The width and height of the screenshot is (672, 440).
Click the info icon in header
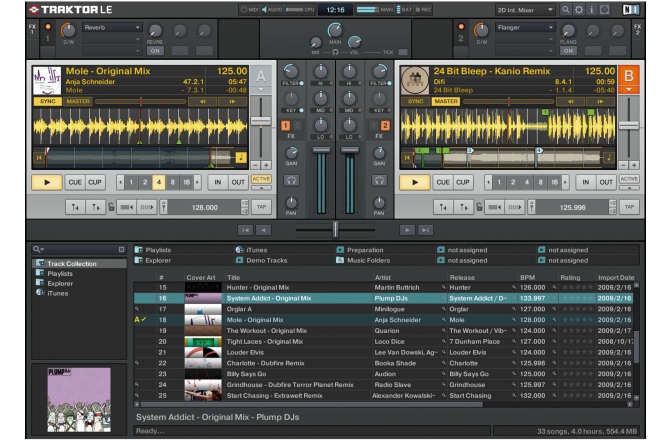pos(591,9)
